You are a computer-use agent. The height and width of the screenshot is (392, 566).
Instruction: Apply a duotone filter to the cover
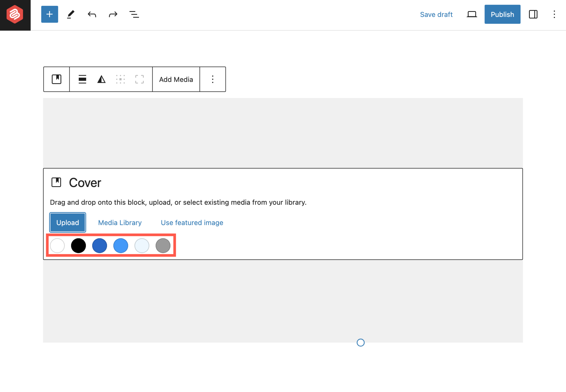(x=101, y=79)
